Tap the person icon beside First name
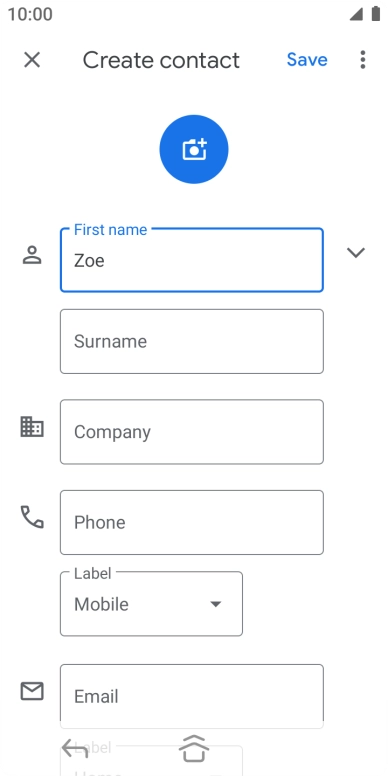The height and width of the screenshot is (776, 388). pyautogui.click(x=32, y=255)
